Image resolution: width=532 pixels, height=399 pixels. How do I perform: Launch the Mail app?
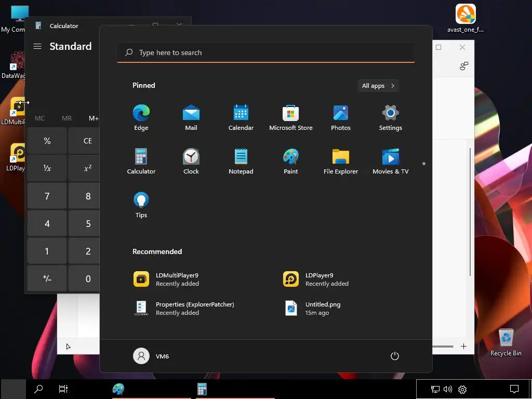[191, 117]
